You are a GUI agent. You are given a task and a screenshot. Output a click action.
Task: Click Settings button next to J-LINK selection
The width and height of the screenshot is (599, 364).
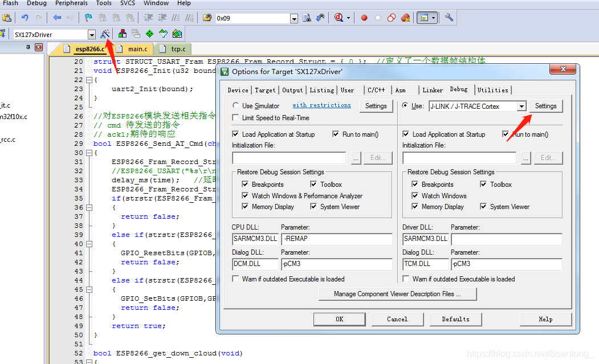pyautogui.click(x=545, y=106)
